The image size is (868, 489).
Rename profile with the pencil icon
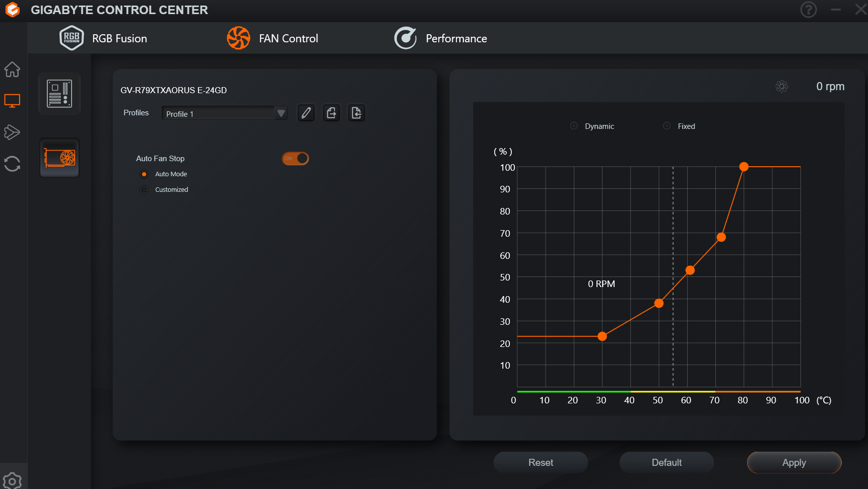[306, 113]
